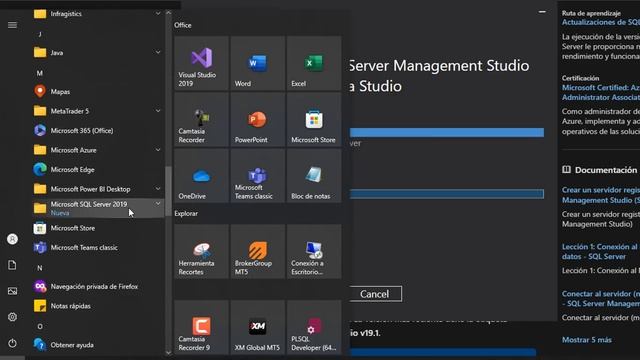Expand Microsoft SQL Server 2019 folder

point(98,208)
